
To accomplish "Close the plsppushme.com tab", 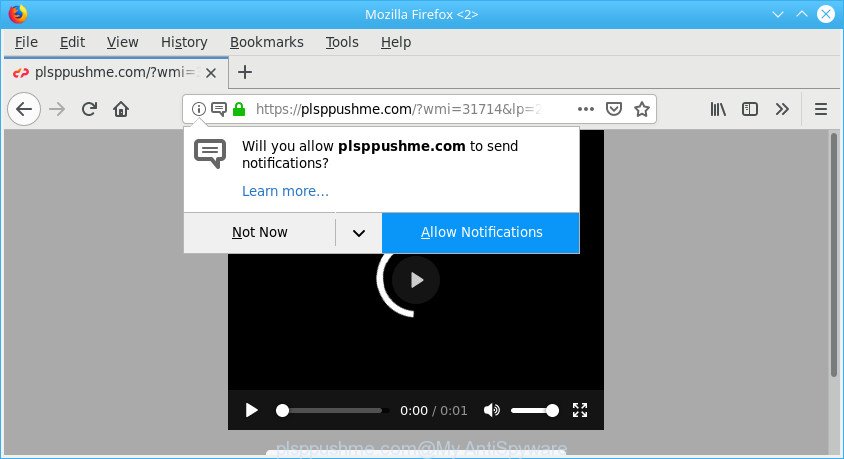I will [211, 73].
